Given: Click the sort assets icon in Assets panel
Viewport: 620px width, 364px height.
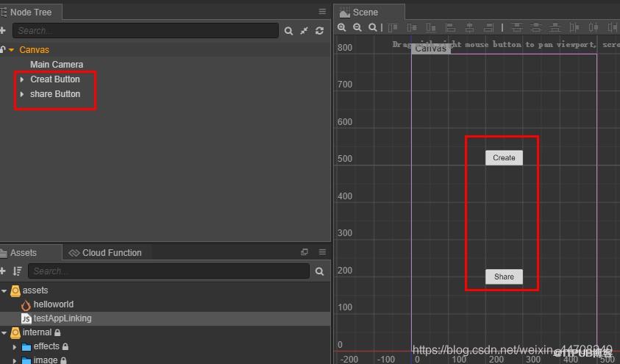Looking at the screenshot, I should coord(17,271).
